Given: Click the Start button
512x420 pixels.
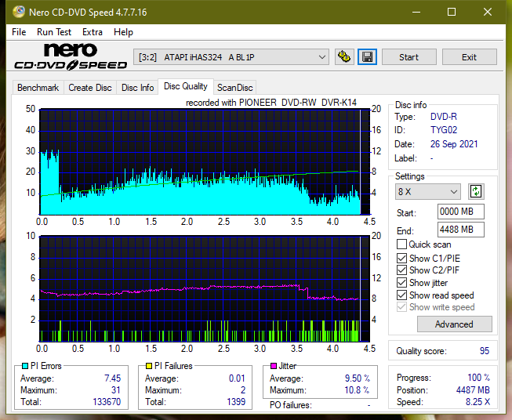Looking at the screenshot, I should click(x=409, y=57).
